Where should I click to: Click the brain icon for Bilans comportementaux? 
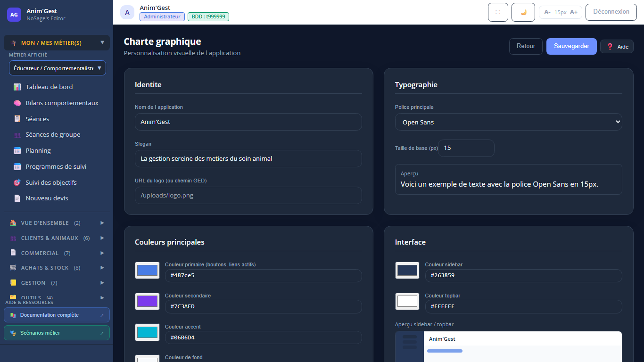click(x=17, y=103)
